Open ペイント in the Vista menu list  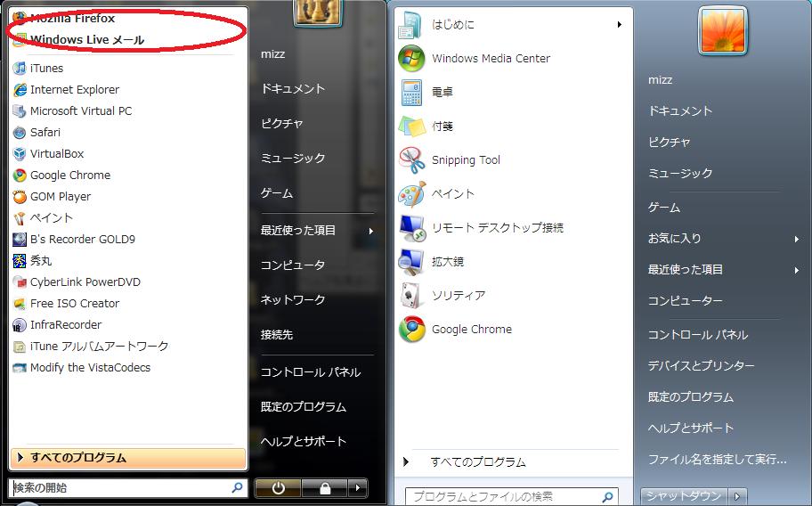point(44,218)
